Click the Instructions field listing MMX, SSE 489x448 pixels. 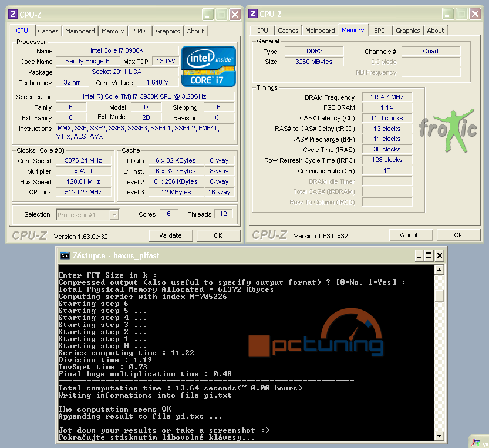point(145,132)
